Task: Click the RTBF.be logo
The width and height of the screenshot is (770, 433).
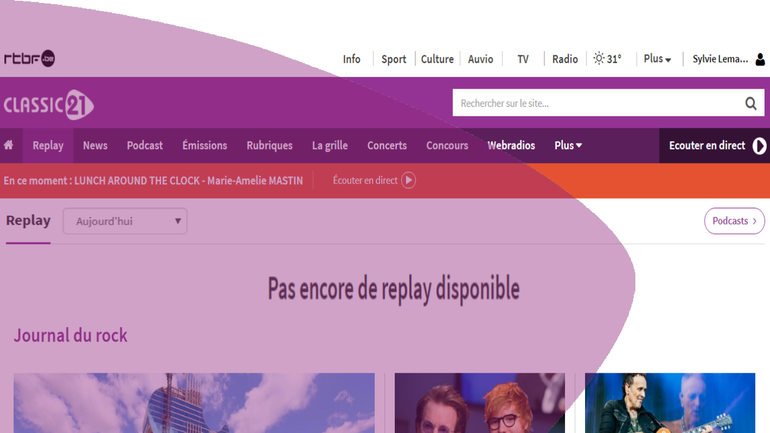Action: [x=29, y=59]
